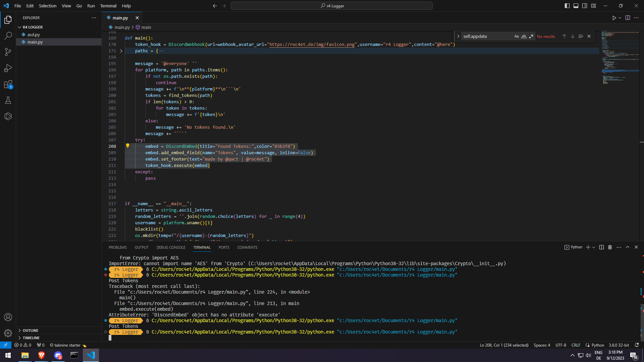Toggle Use Regular Expression in find
644x362 pixels.
(531, 36)
